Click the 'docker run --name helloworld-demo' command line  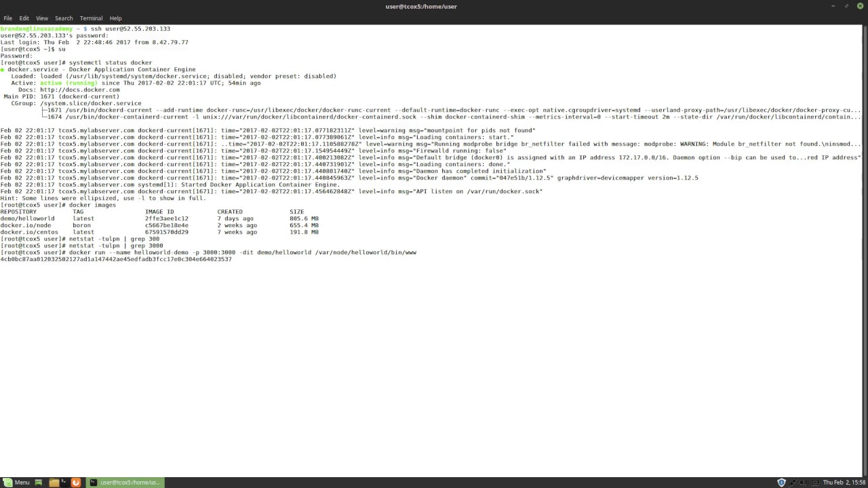[x=243, y=252]
